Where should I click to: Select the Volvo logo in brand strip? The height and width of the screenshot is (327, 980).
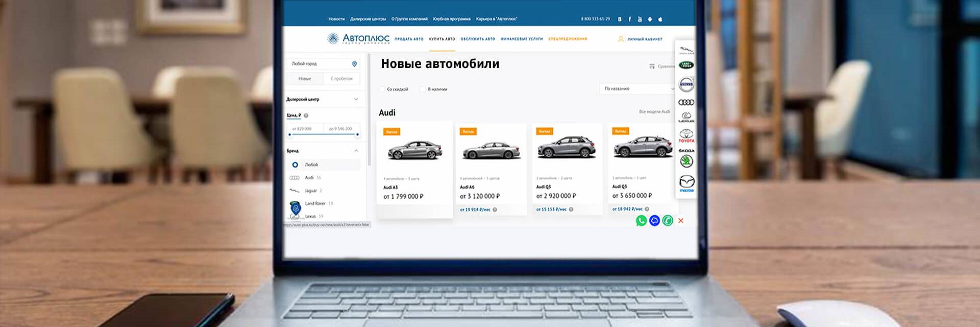click(686, 84)
